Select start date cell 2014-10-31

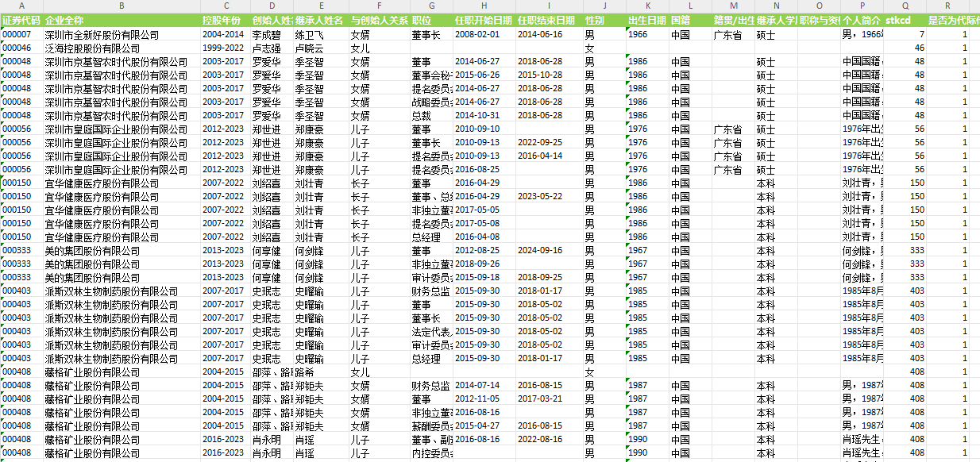click(484, 116)
